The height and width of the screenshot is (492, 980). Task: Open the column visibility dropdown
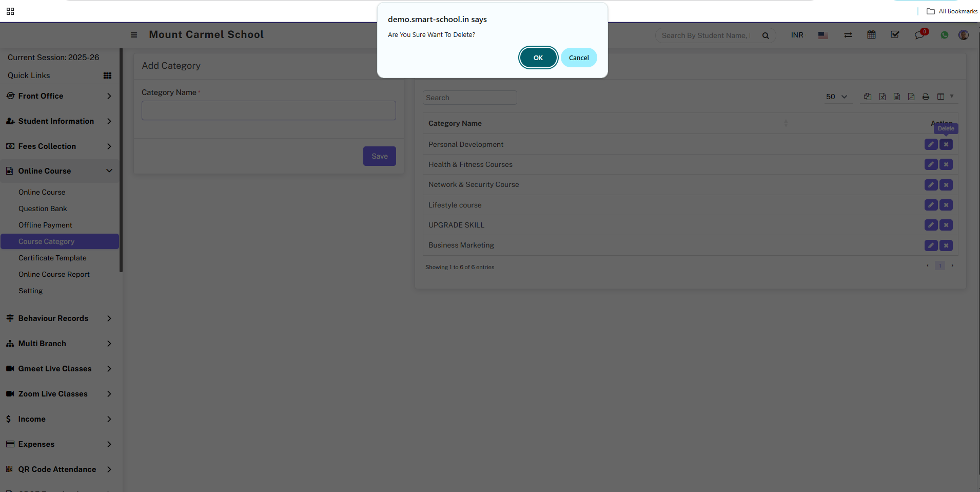pyautogui.click(x=944, y=97)
